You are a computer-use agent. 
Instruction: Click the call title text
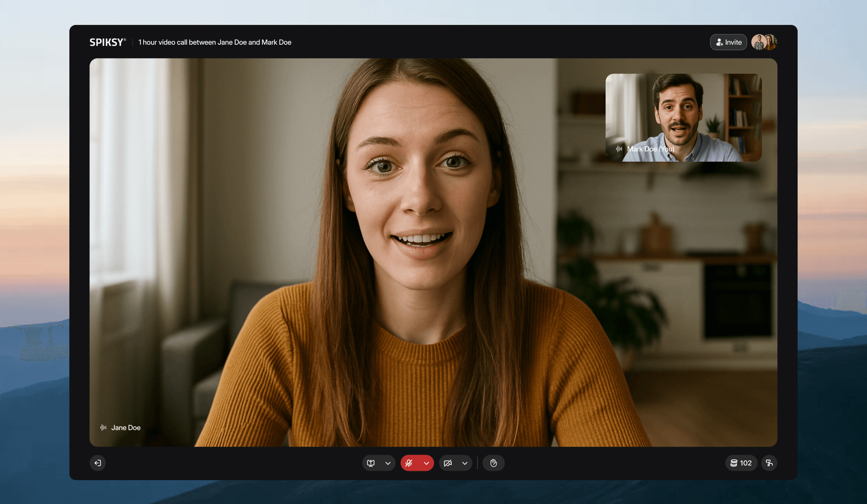[215, 42]
